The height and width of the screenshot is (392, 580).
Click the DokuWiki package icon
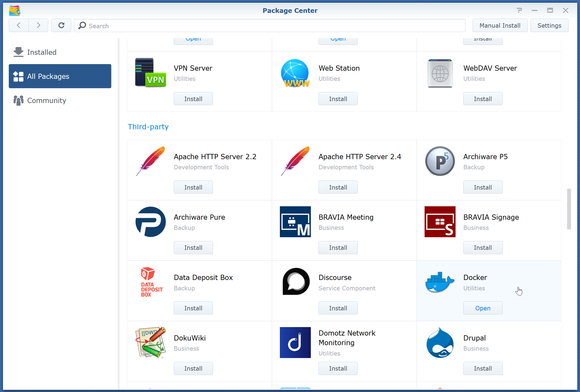click(x=150, y=342)
